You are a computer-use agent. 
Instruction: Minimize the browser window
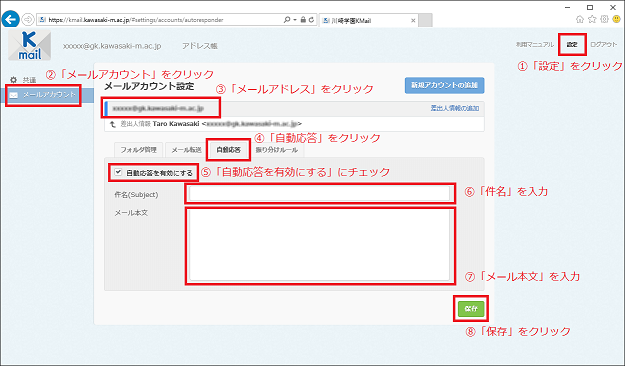(568, 7)
